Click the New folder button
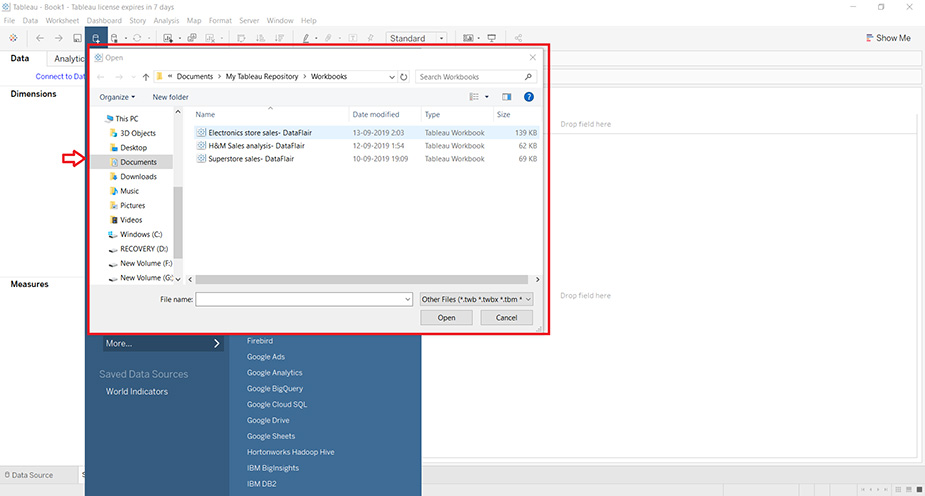Screen dimensions: 925x496 point(170,97)
